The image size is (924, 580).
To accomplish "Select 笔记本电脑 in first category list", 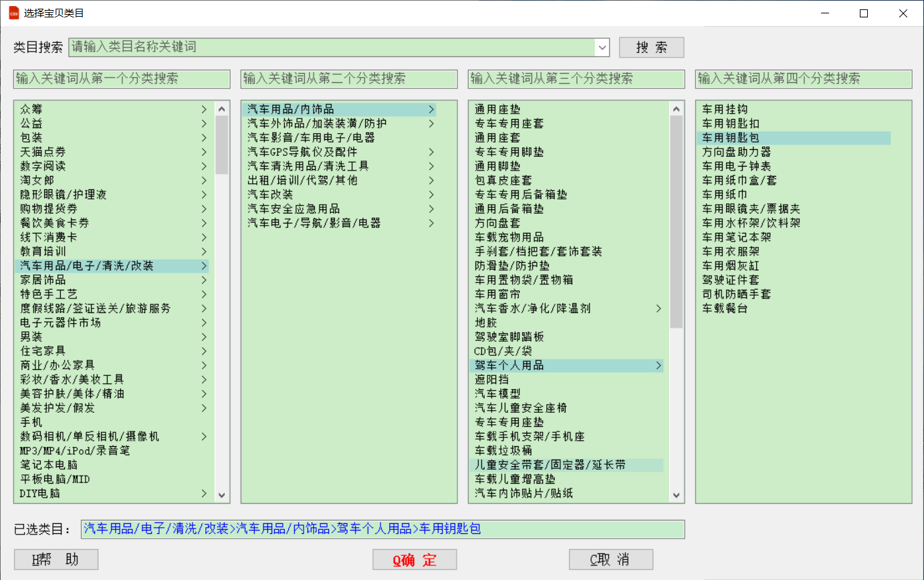I will (49, 465).
